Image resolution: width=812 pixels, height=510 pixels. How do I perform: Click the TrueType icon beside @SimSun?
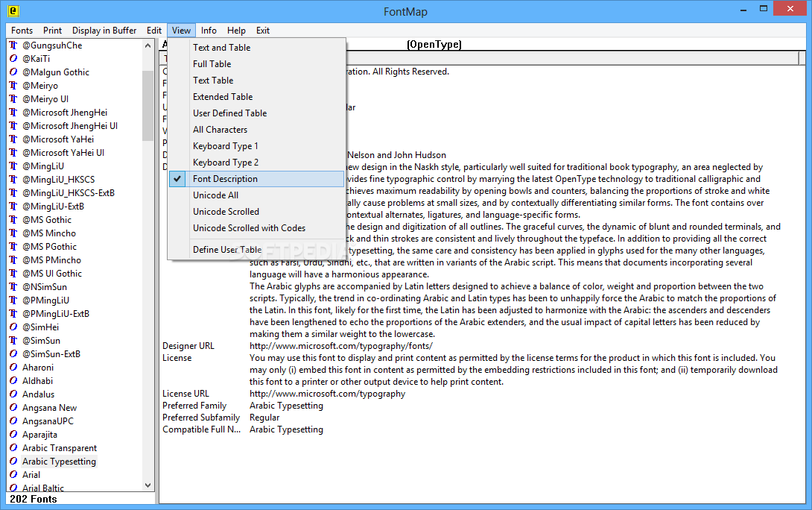[x=13, y=341]
